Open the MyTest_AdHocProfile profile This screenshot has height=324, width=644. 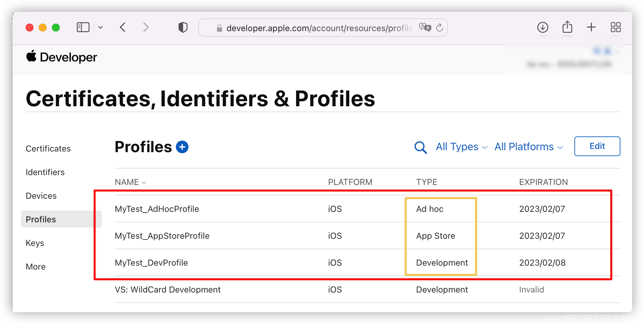point(157,209)
